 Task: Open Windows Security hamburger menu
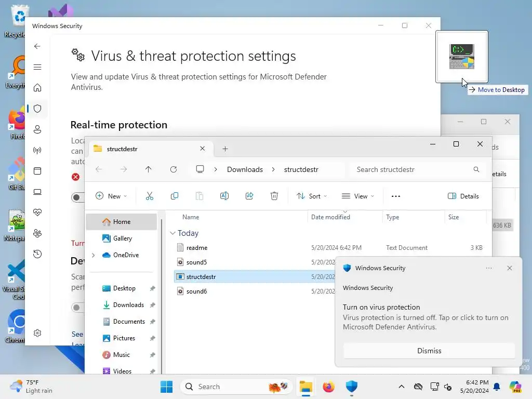(37, 67)
